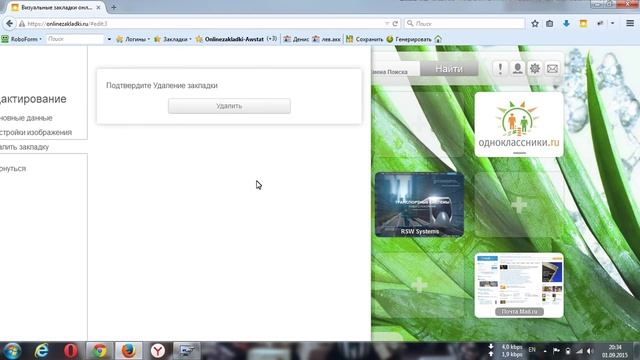This screenshot has width=640, height=360.
Task: Select the Денис identity in RoboForm bar
Action: (x=296, y=39)
